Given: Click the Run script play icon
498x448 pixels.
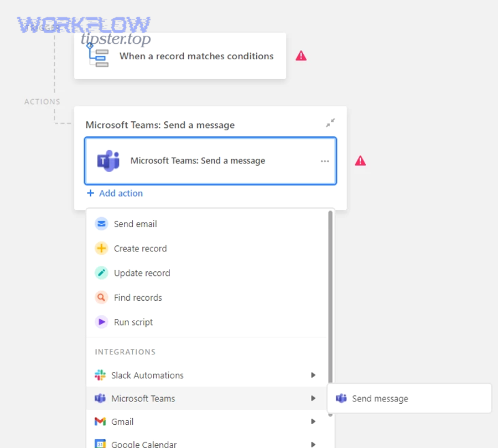Looking at the screenshot, I should [101, 322].
